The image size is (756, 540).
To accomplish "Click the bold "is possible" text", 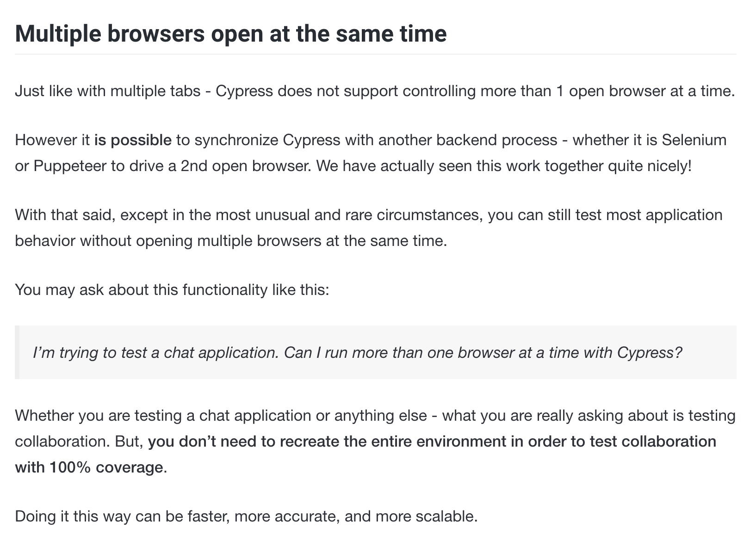I will (x=133, y=140).
